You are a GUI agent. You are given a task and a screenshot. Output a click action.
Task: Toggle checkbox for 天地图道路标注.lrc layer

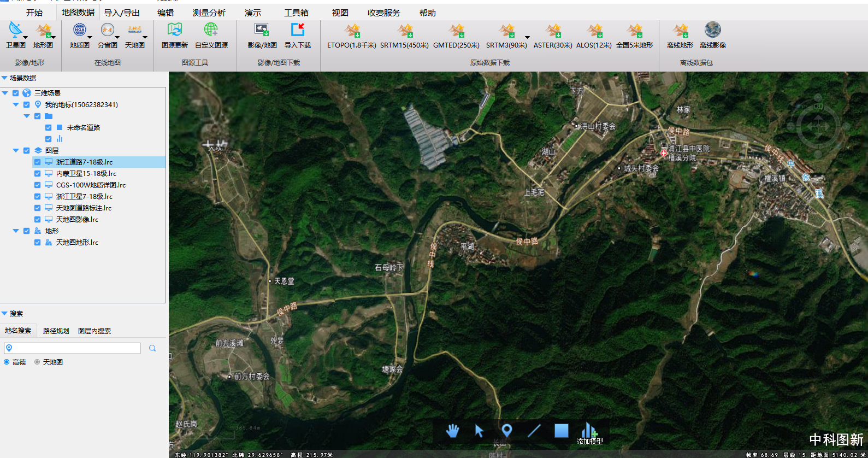pyautogui.click(x=37, y=208)
